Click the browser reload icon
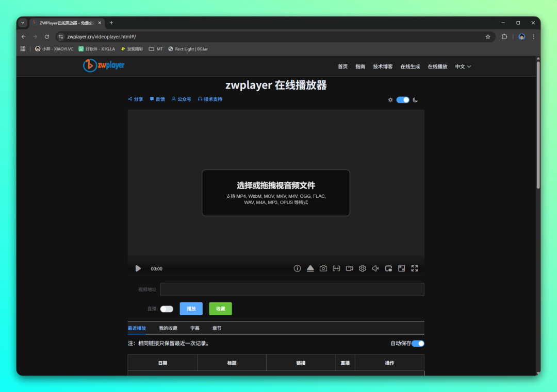The height and width of the screenshot is (392, 557). pyautogui.click(x=47, y=37)
